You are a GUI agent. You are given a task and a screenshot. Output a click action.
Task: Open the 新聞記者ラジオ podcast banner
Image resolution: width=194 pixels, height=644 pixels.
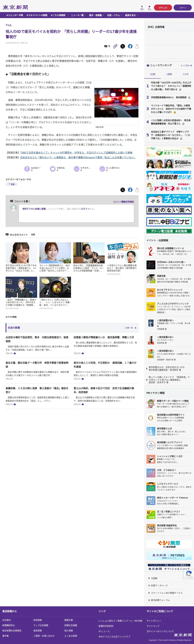(169, 176)
